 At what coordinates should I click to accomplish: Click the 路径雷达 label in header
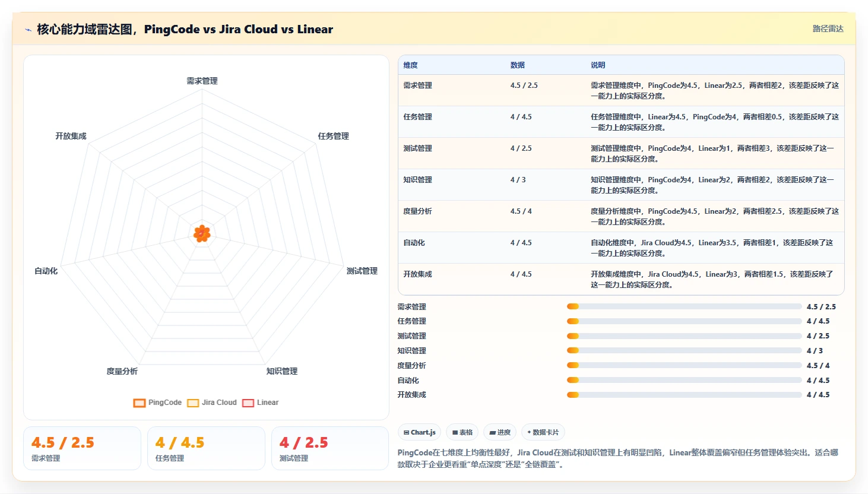tap(828, 28)
